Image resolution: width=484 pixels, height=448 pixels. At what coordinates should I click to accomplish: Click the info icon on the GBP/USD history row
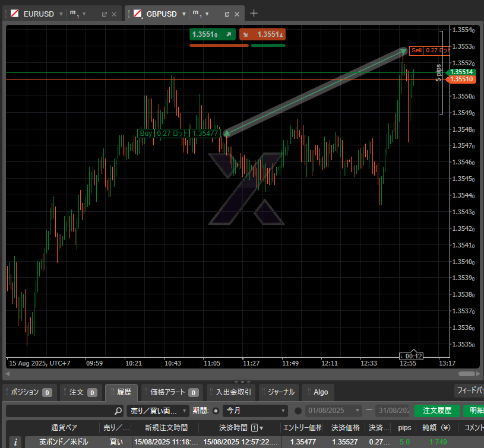point(15,442)
